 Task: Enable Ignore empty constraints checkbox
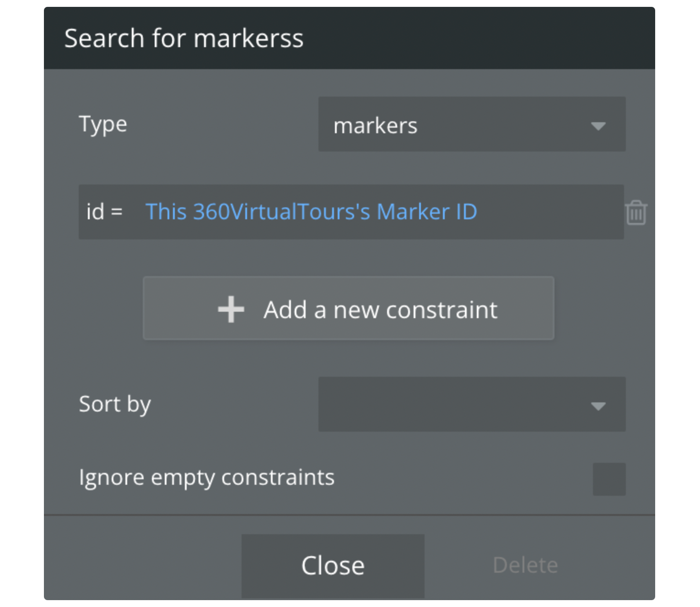point(609,479)
